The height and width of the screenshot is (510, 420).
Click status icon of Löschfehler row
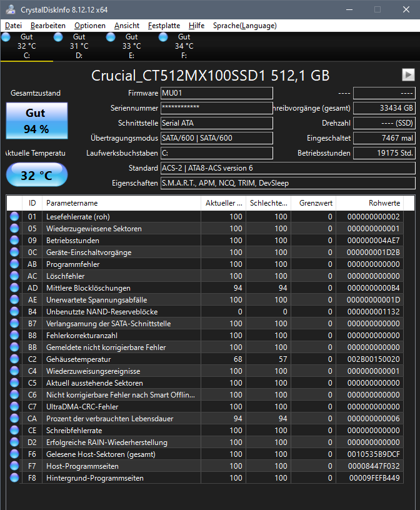click(x=14, y=276)
